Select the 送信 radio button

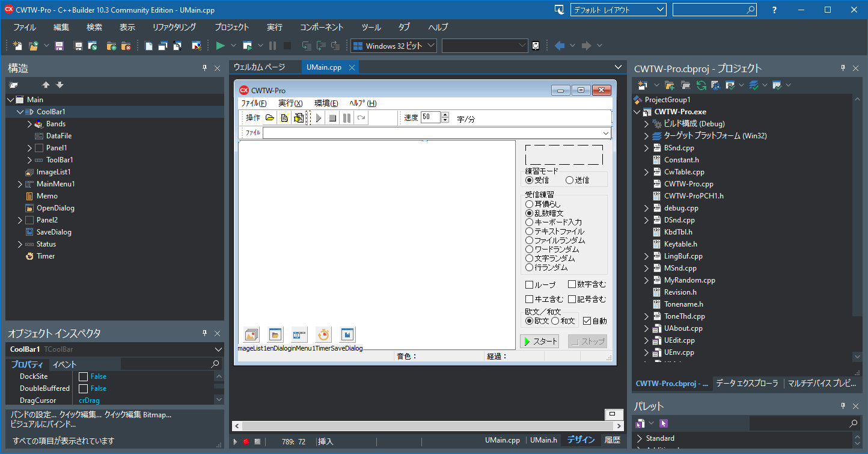point(577,180)
